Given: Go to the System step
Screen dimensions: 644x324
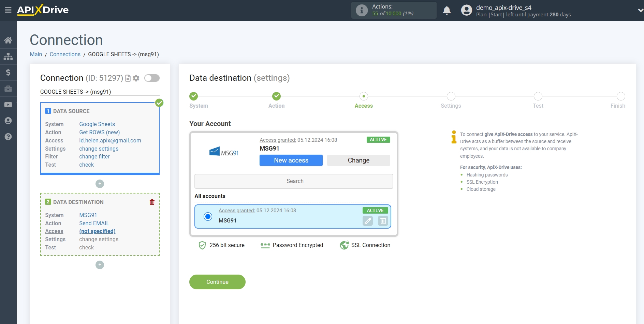Looking at the screenshot, I should (194, 96).
